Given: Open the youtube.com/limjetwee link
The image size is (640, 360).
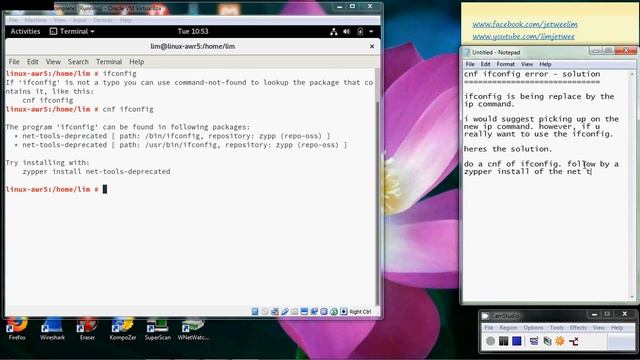Looking at the screenshot, I should (x=523, y=36).
